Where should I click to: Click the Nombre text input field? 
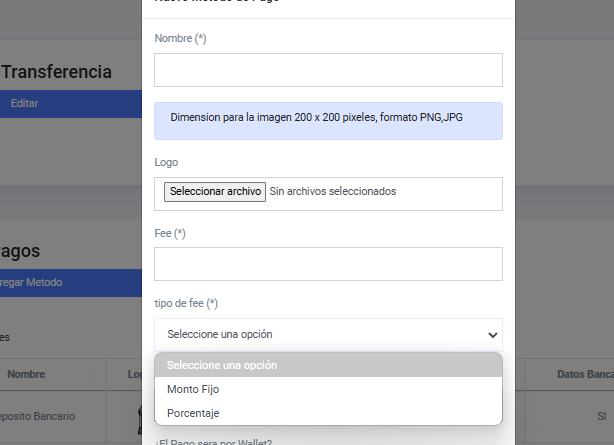(x=328, y=70)
